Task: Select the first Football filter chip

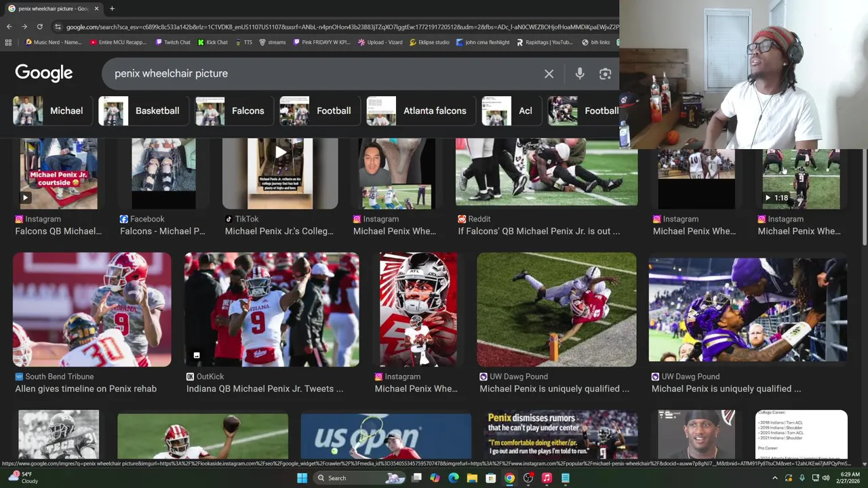Action: (319, 110)
